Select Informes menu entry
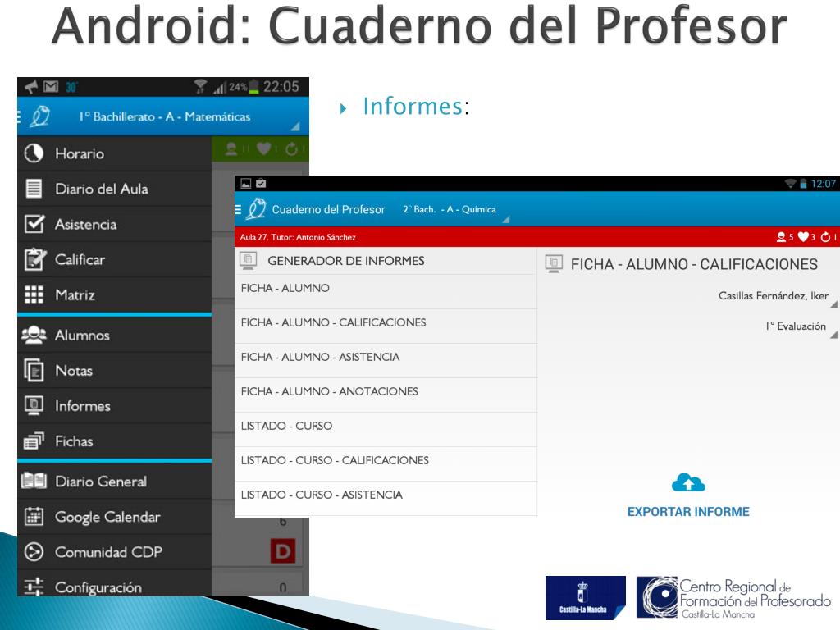This screenshot has width=840, height=630. click(115, 405)
